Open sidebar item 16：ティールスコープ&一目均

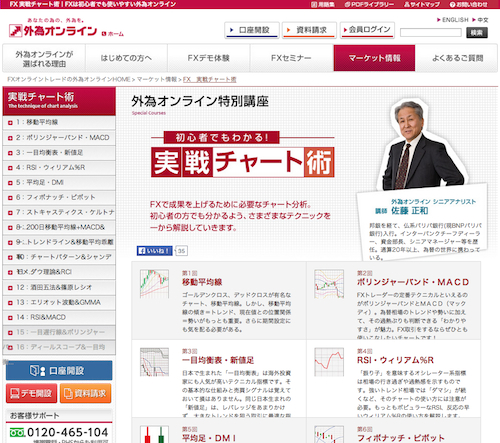click(x=59, y=347)
